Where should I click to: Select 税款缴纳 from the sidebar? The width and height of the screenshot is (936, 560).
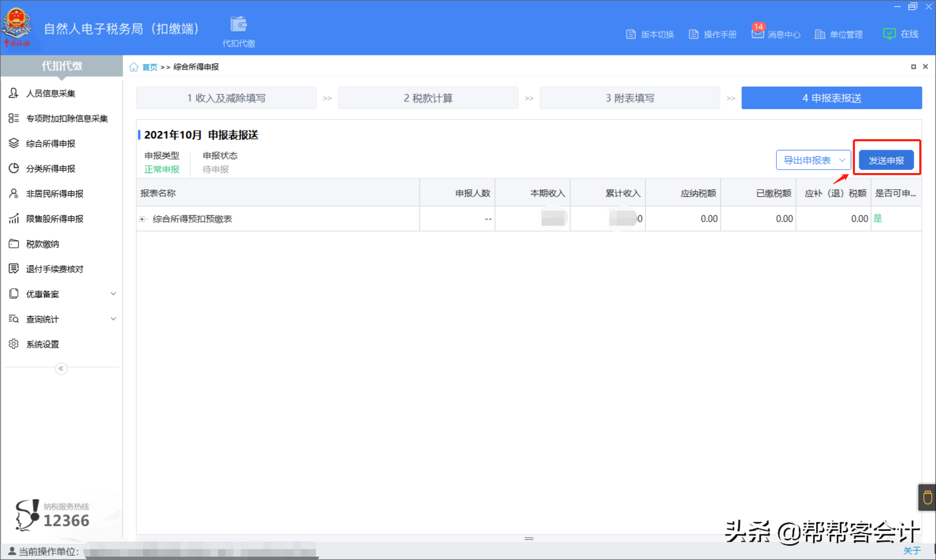click(x=42, y=244)
